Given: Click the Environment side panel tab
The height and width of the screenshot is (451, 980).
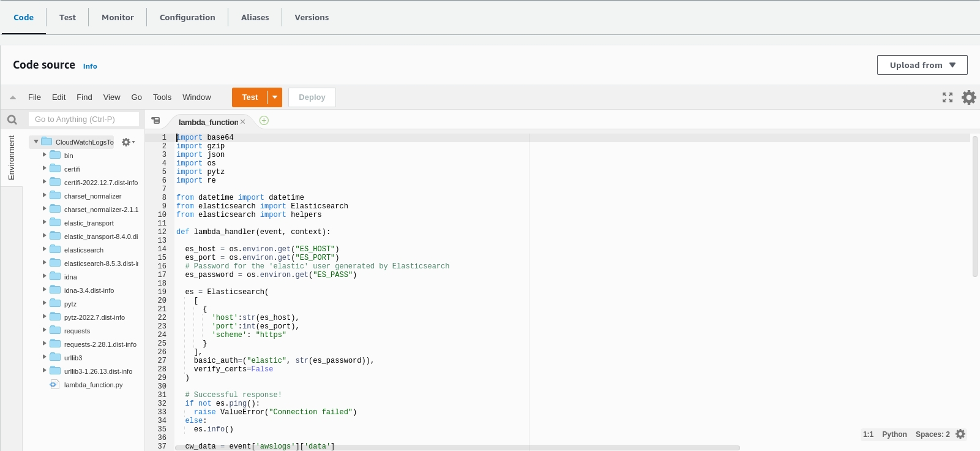Looking at the screenshot, I should (x=12, y=158).
